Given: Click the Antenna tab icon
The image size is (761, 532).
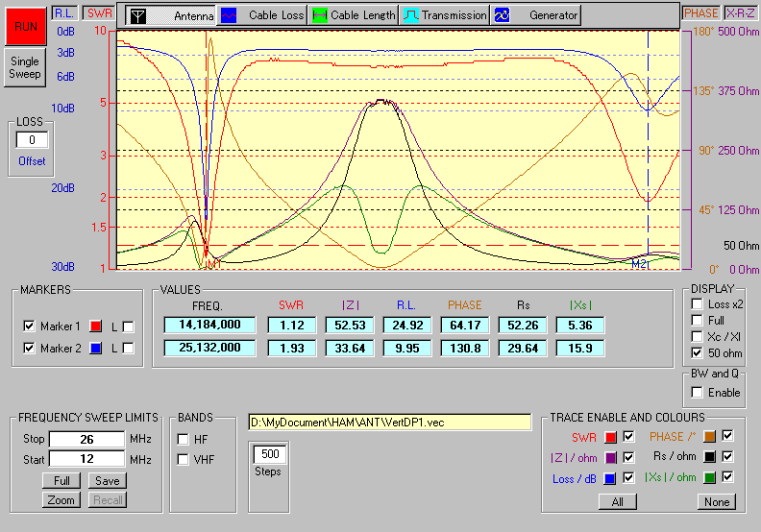Looking at the screenshot, I should pos(139,15).
